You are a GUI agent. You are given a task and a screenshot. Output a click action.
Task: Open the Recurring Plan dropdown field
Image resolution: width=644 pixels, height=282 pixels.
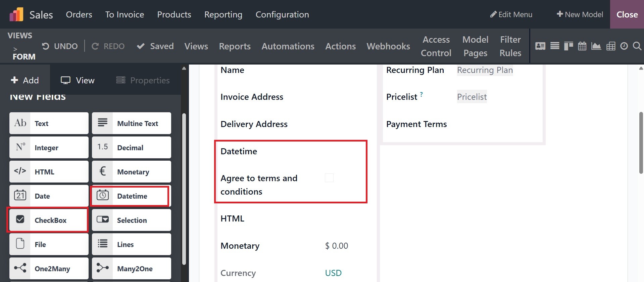(x=485, y=70)
